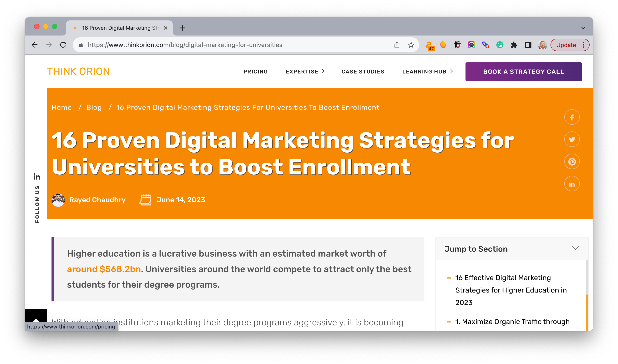Open LinkedIn from Follow Us sidebar
This screenshot has height=364, width=618.
(37, 177)
